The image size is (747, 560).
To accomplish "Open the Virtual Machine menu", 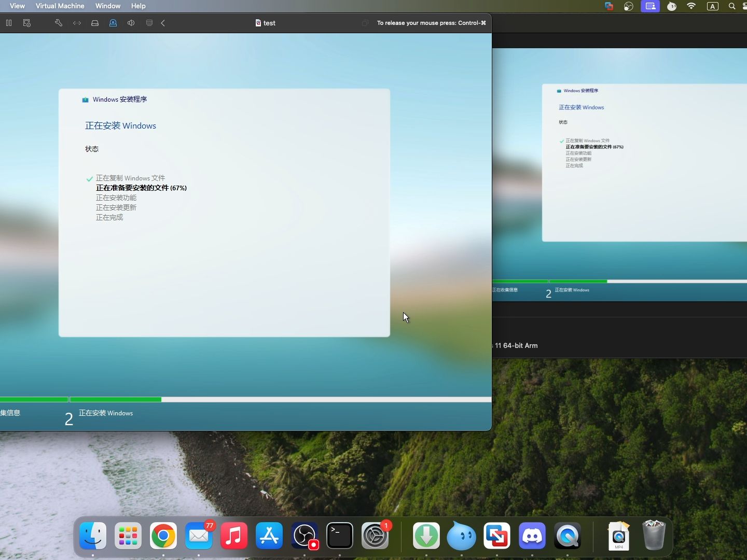I will [x=60, y=6].
